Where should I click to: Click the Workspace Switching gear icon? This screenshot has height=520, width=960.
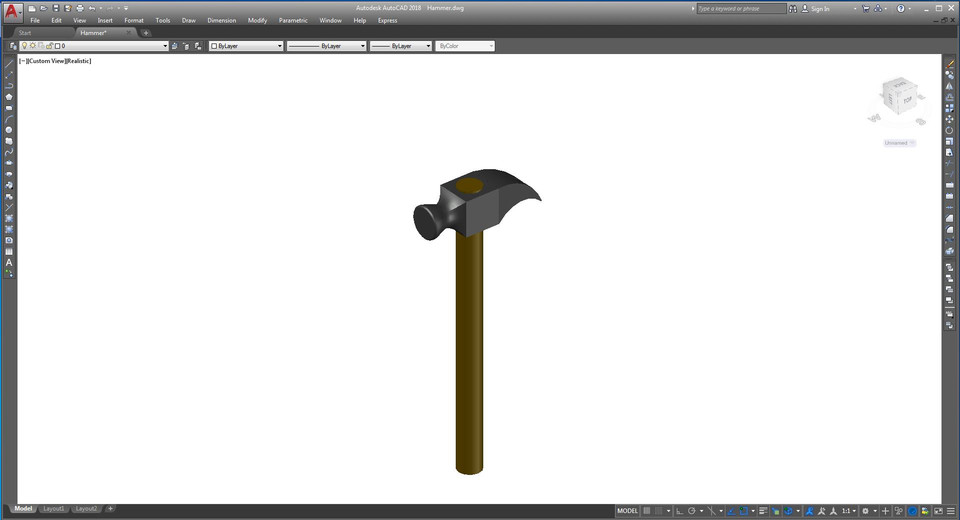tap(865, 511)
